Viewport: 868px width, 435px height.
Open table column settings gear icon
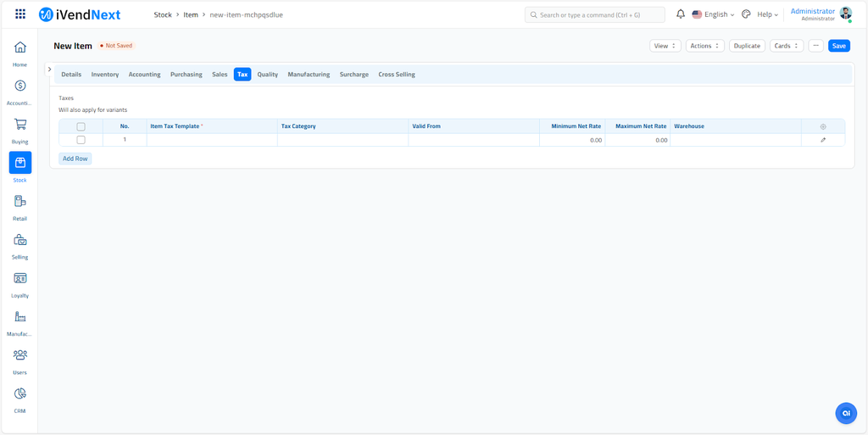click(x=822, y=126)
